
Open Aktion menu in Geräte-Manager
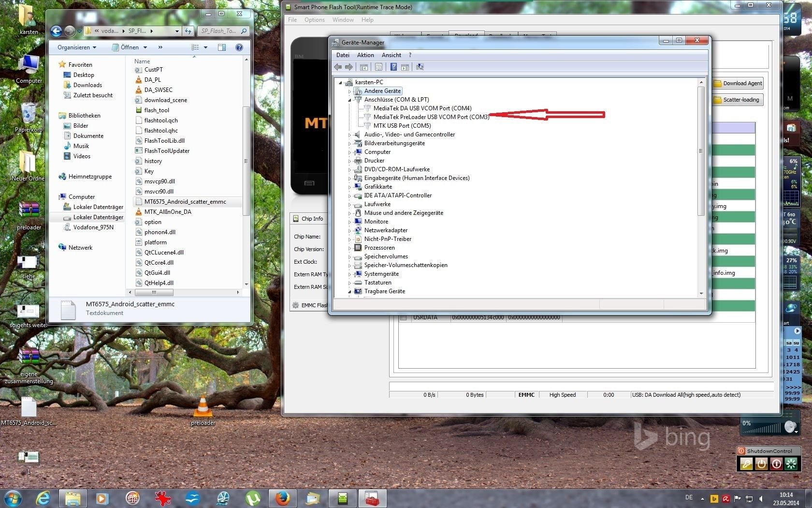pyautogui.click(x=365, y=55)
